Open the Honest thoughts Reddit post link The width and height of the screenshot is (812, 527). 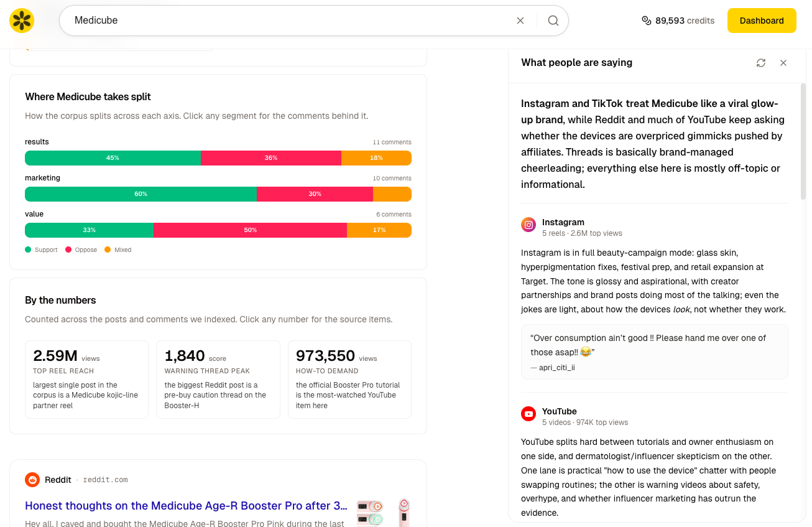coord(186,506)
